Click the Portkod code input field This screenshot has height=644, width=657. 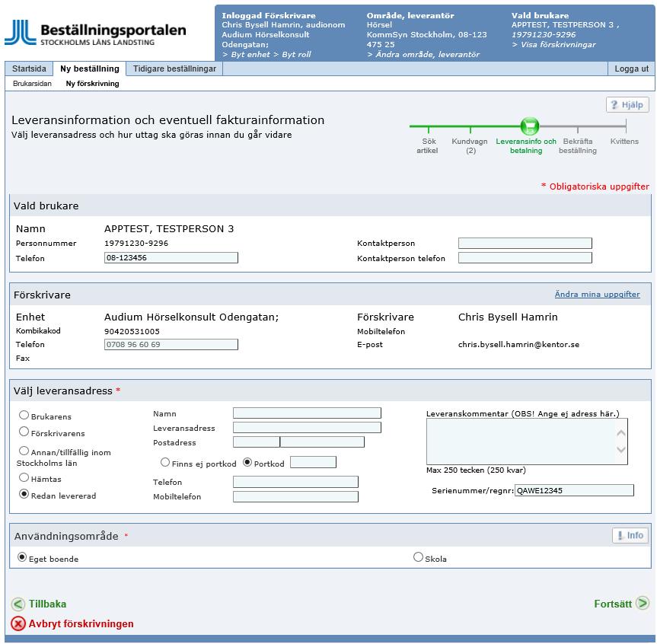point(313,462)
